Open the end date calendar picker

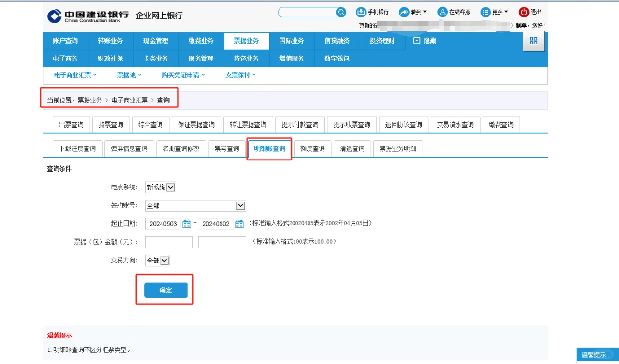[239, 224]
